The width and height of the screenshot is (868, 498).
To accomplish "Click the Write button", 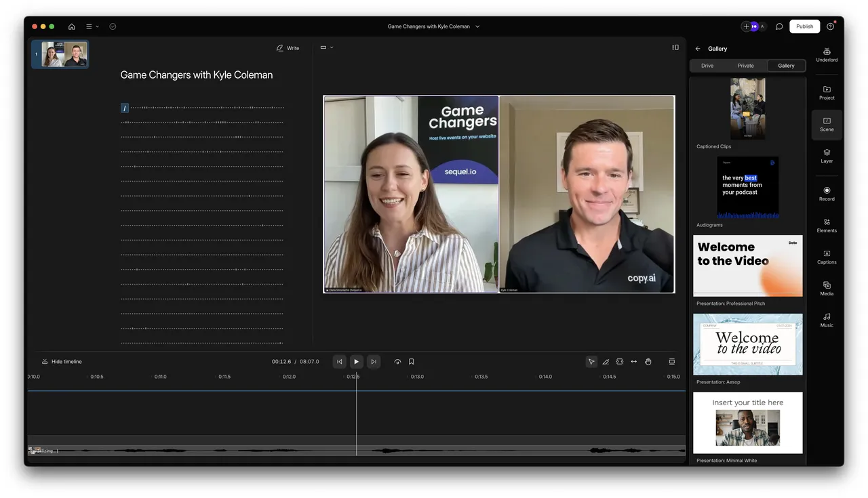I will 288,48.
